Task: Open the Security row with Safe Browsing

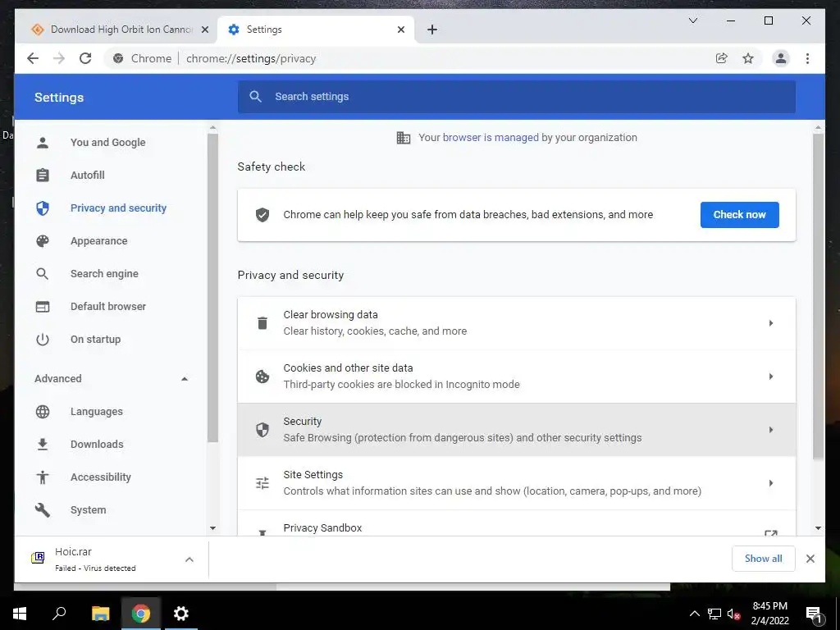Action: pyautogui.click(x=517, y=430)
